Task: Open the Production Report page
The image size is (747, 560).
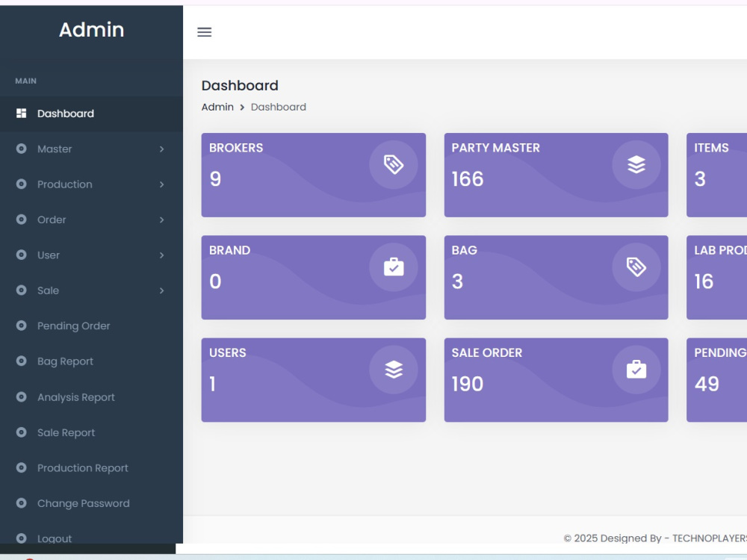Action: point(91,468)
